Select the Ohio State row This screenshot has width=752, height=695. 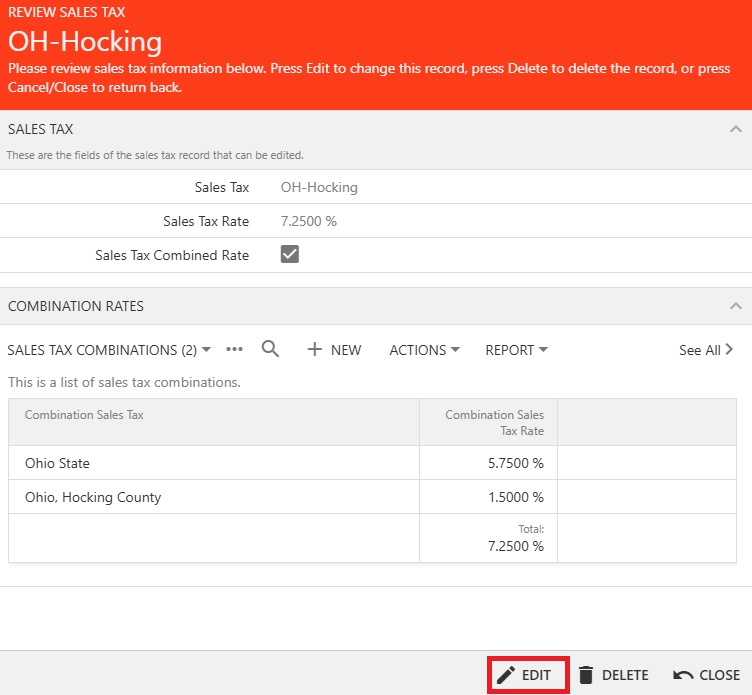[372, 463]
